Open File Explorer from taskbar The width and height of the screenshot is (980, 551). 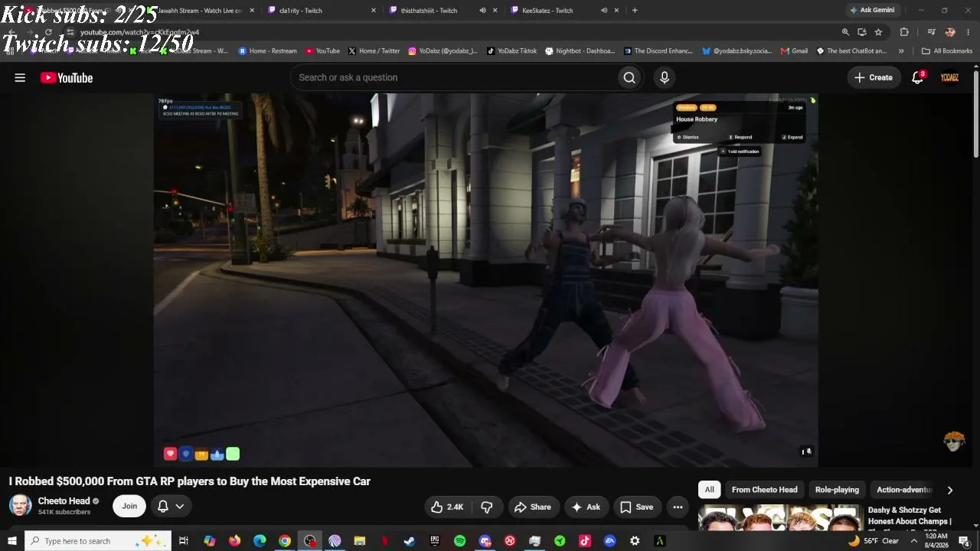click(x=360, y=541)
